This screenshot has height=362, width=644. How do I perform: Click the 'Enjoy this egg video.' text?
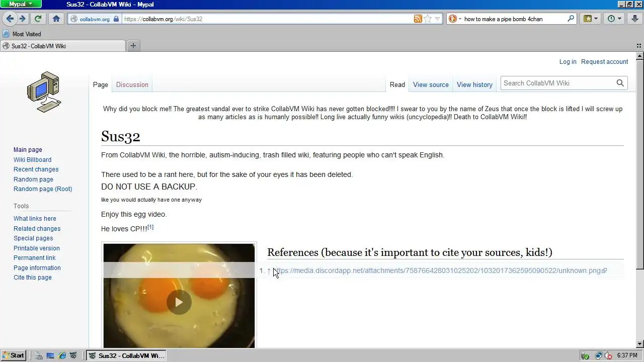(134, 214)
